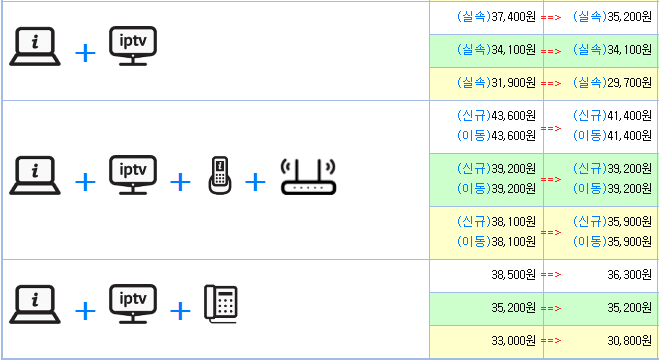The image size is (659, 361).
Task: Click the red arrow after 33,000원
Action: coord(551,341)
